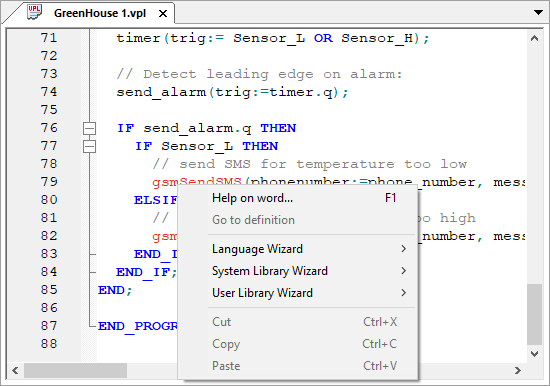The image size is (550, 386).
Task: Click the temperature too low comment
Action: (x=310, y=164)
